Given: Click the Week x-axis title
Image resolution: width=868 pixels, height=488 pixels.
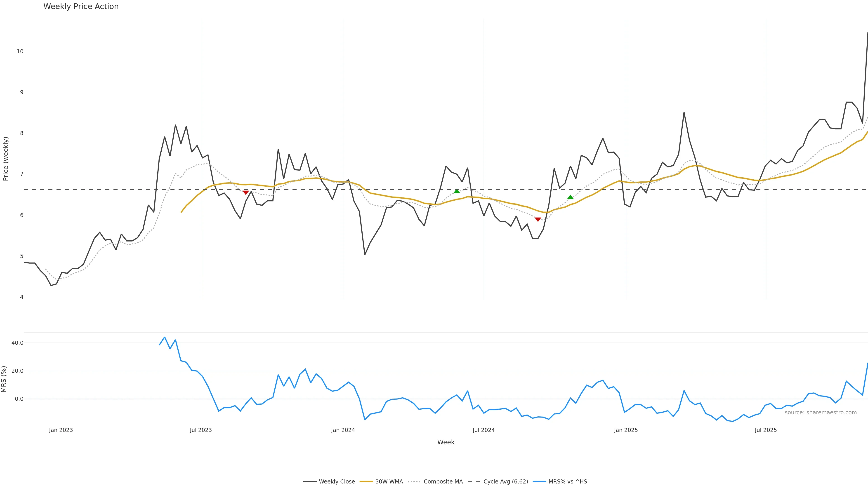Looking at the screenshot, I should click(446, 442).
